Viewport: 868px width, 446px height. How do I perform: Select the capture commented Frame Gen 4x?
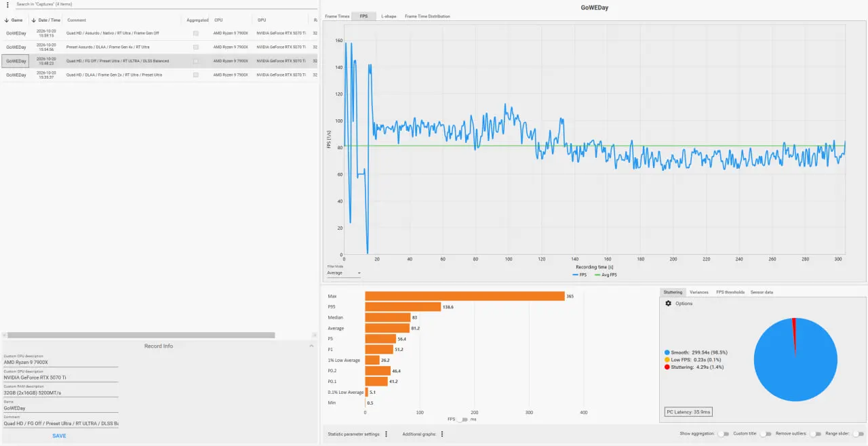pos(159,47)
